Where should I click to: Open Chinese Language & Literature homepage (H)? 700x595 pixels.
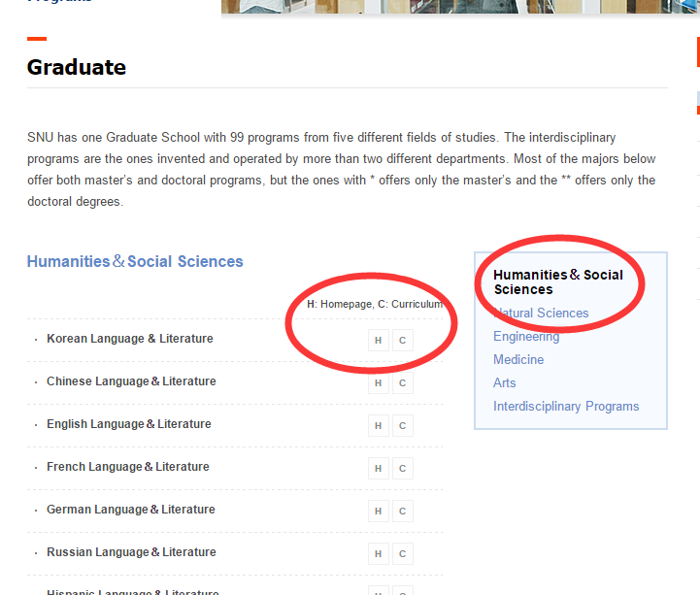click(378, 383)
